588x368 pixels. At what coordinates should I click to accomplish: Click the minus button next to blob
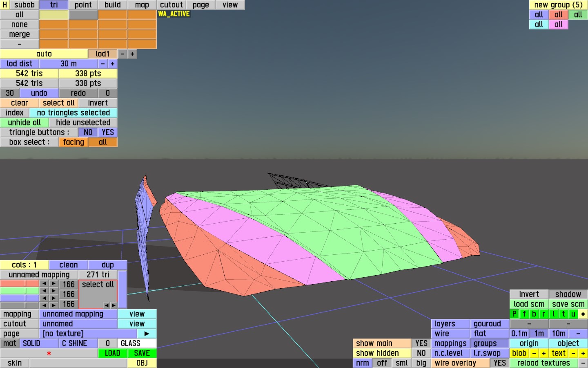(x=534, y=353)
